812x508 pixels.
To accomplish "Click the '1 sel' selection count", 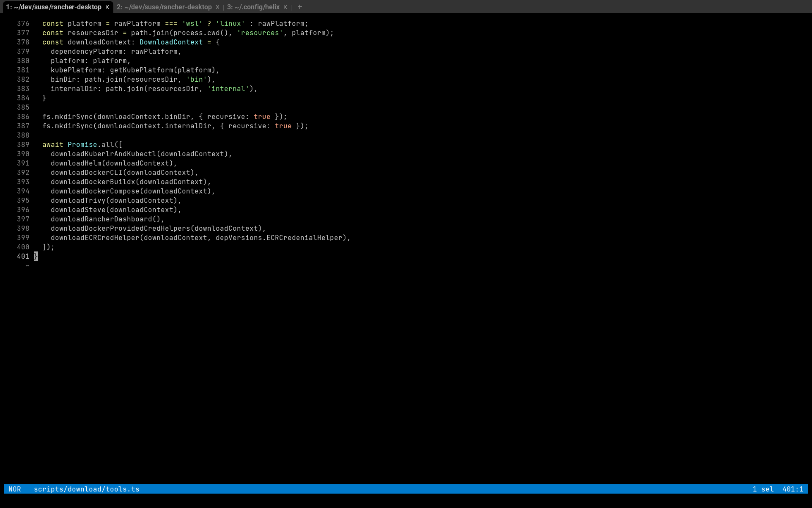I will point(763,489).
